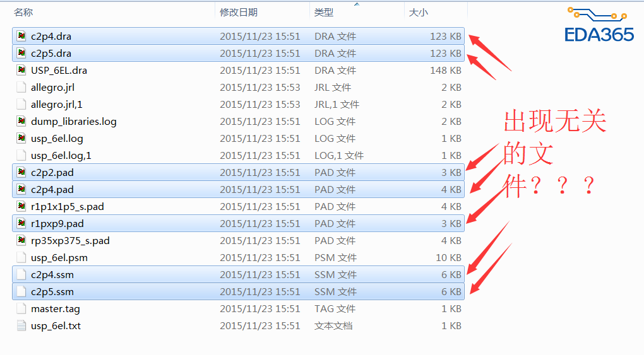Select the file name r1pxp9.pad

pos(57,224)
